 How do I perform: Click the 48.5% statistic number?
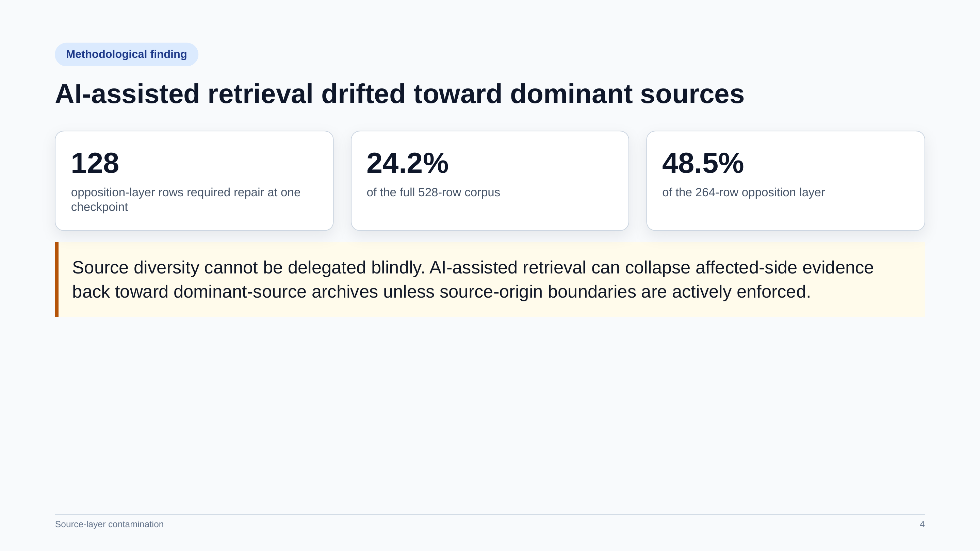[x=703, y=163]
